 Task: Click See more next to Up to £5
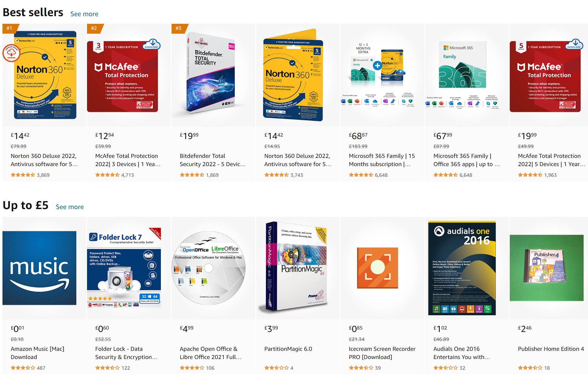pyautogui.click(x=70, y=207)
